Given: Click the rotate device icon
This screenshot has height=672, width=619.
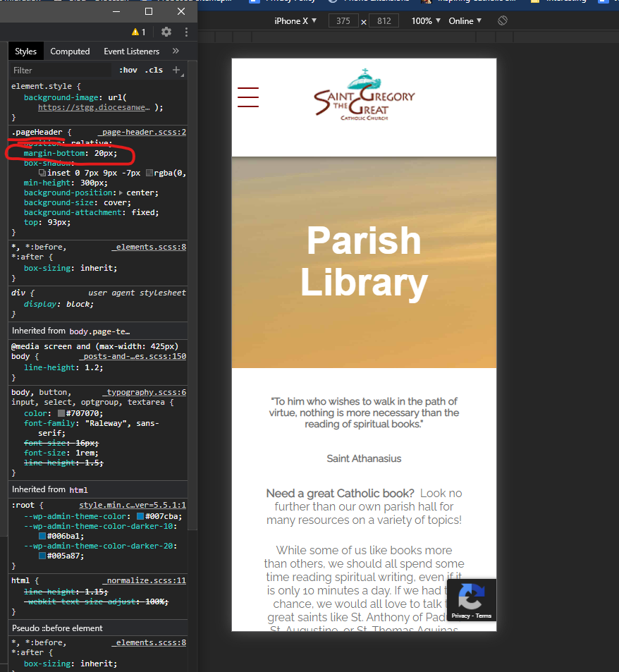Looking at the screenshot, I should 502,21.
